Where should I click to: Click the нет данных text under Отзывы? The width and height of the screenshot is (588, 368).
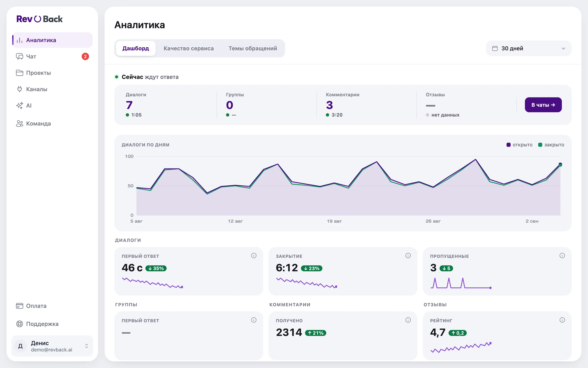(445, 115)
